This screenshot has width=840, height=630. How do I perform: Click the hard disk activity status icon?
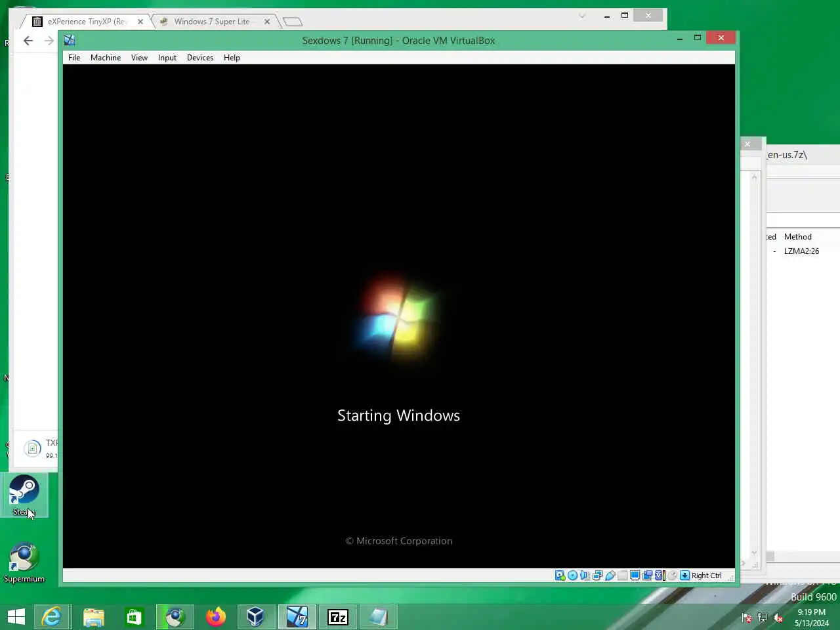point(560,576)
